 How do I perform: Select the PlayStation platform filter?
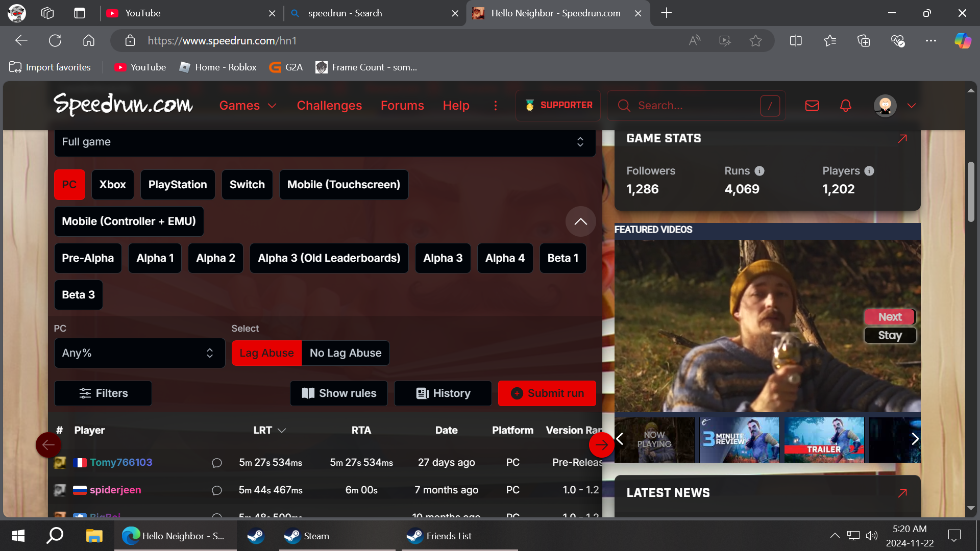click(x=178, y=185)
